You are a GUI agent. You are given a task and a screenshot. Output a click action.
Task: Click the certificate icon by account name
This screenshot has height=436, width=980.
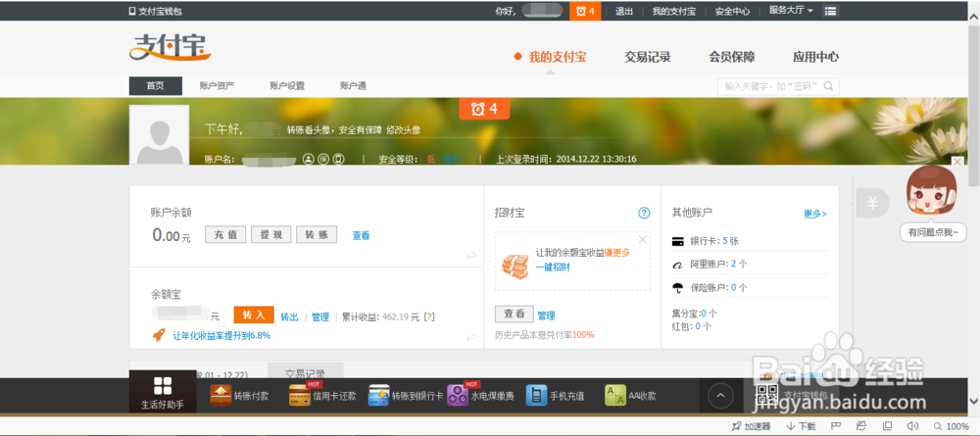click(x=323, y=160)
